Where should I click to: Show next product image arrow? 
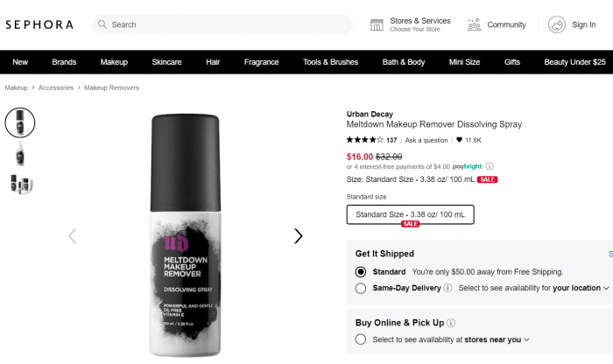tap(299, 235)
